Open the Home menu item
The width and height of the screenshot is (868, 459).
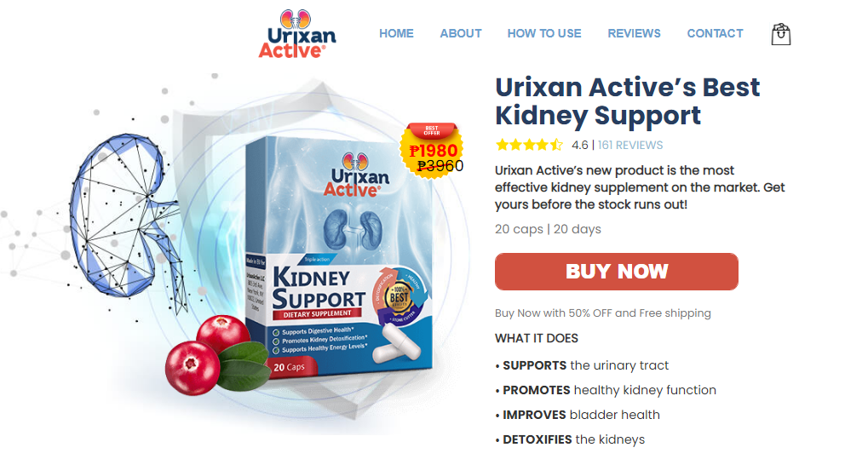click(x=396, y=33)
